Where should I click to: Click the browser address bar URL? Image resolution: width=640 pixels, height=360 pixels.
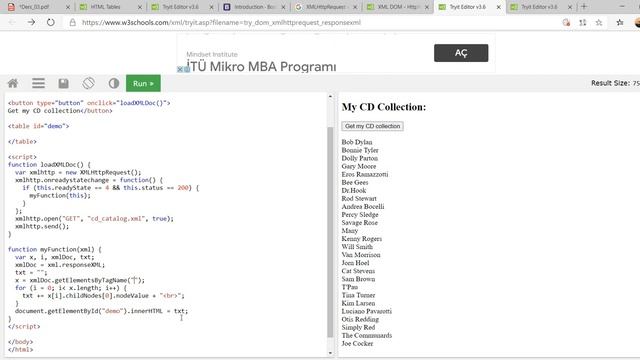221,22
